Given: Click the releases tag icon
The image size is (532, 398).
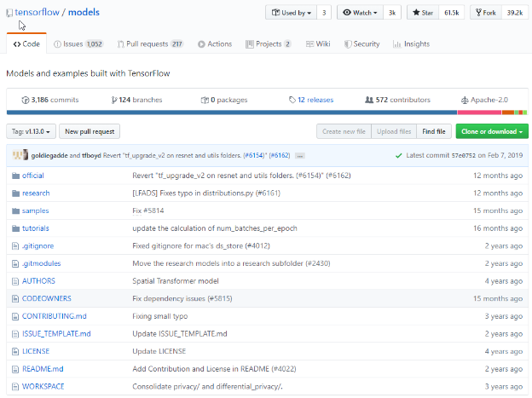Looking at the screenshot, I should pos(292,100).
